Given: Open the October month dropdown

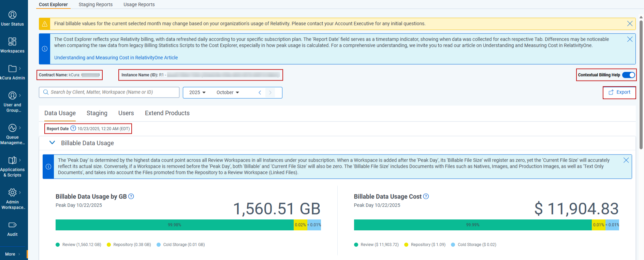Looking at the screenshot, I should 228,92.
